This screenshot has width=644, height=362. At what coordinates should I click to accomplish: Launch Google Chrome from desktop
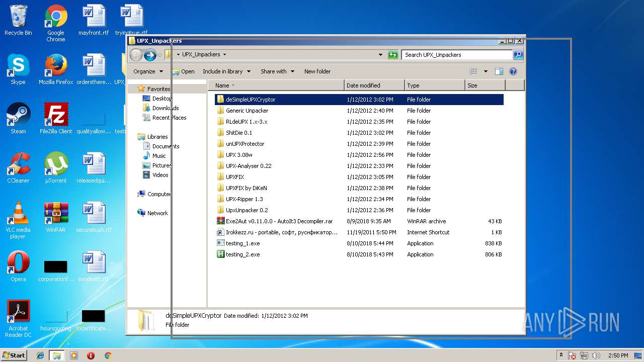[x=55, y=23]
